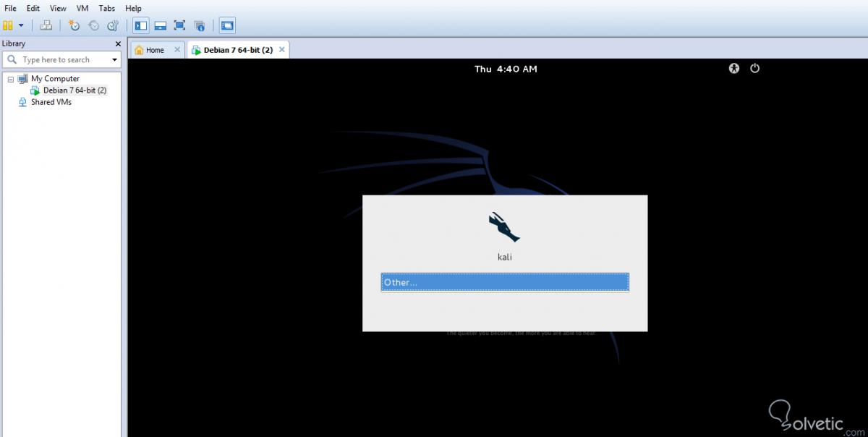
Task: Toggle the console view button
Action: (227, 25)
